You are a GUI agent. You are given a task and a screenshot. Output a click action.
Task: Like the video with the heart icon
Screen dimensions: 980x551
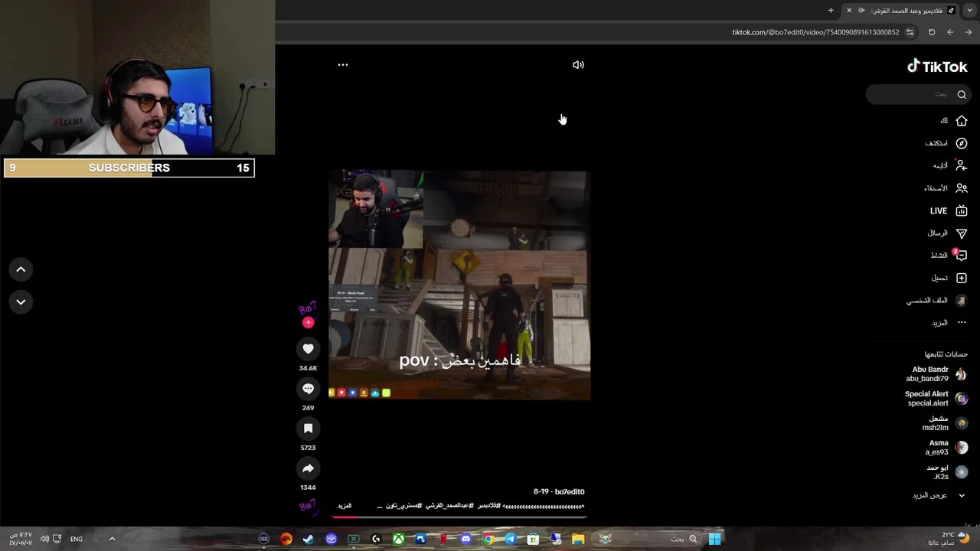(x=308, y=349)
